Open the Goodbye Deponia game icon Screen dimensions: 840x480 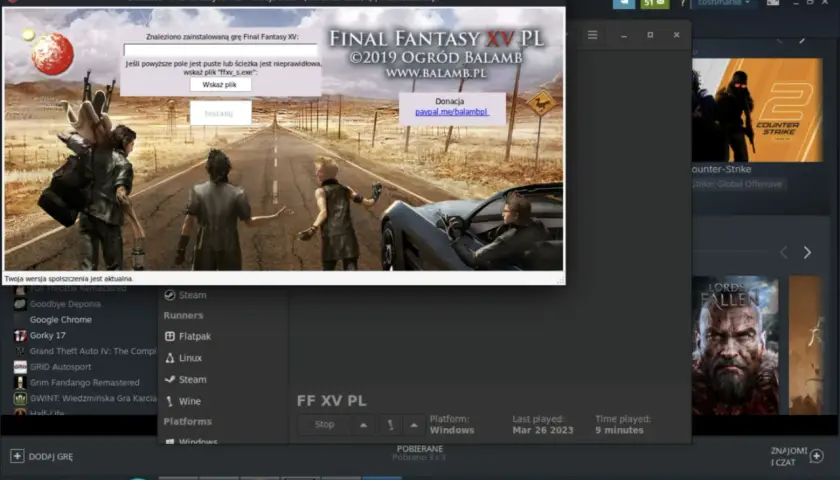click(x=20, y=304)
